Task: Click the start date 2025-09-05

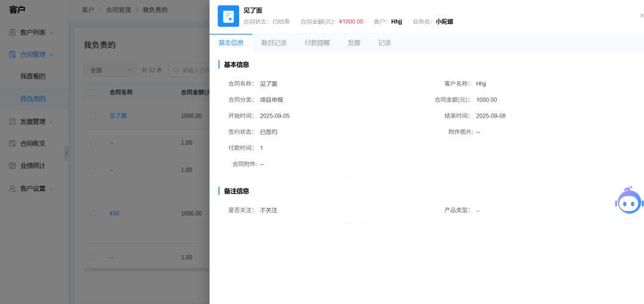Action: click(275, 116)
